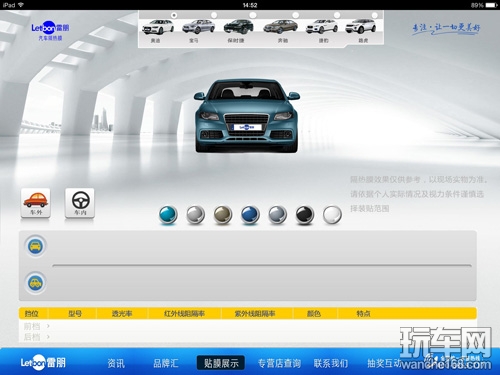The width and height of the screenshot is (500, 375).
Task: Select the radio button above 路虎
Action: point(375,15)
